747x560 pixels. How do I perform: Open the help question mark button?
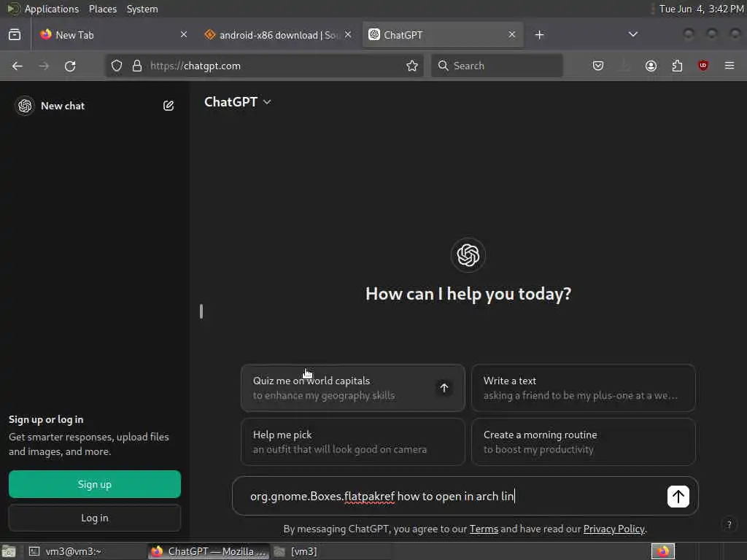tap(729, 525)
